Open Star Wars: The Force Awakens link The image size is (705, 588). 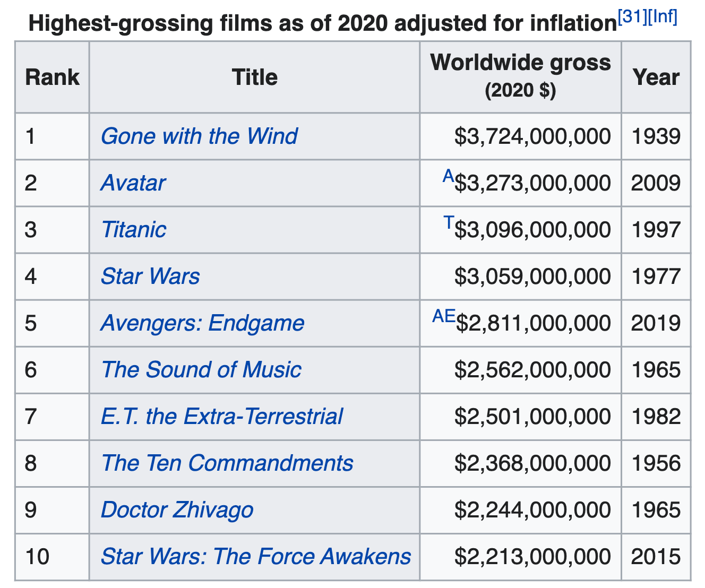pyautogui.click(x=255, y=557)
